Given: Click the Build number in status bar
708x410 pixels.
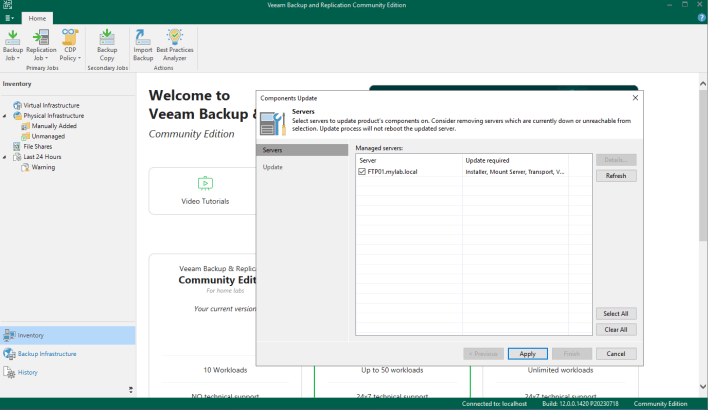Looking at the screenshot, I should pyautogui.click(x=580, y=404).
